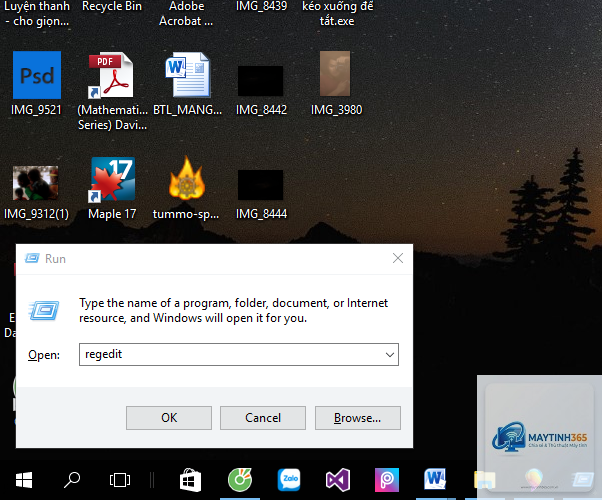Image resolution: width=602 pixels, height=500 pixels.
Task: Expand the Open history dropdown arrow
Action: (x=390, y=354)
